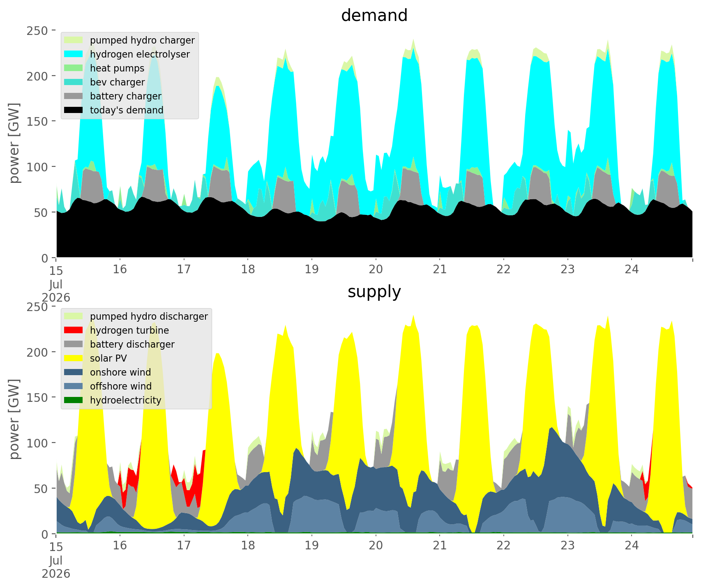Select date tick 18 under the demand chart
Viewport: 701px width, 588px height.
[x=248, y=270]
